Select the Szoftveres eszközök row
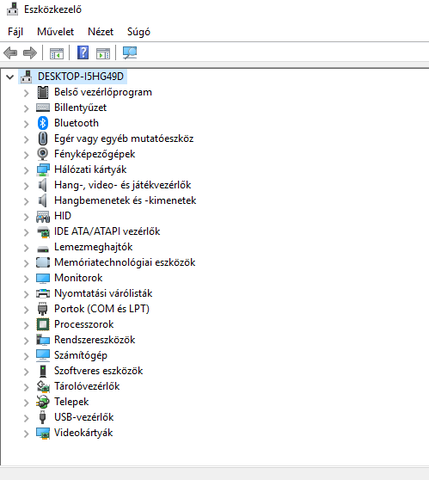 click(x=98, y=371)
